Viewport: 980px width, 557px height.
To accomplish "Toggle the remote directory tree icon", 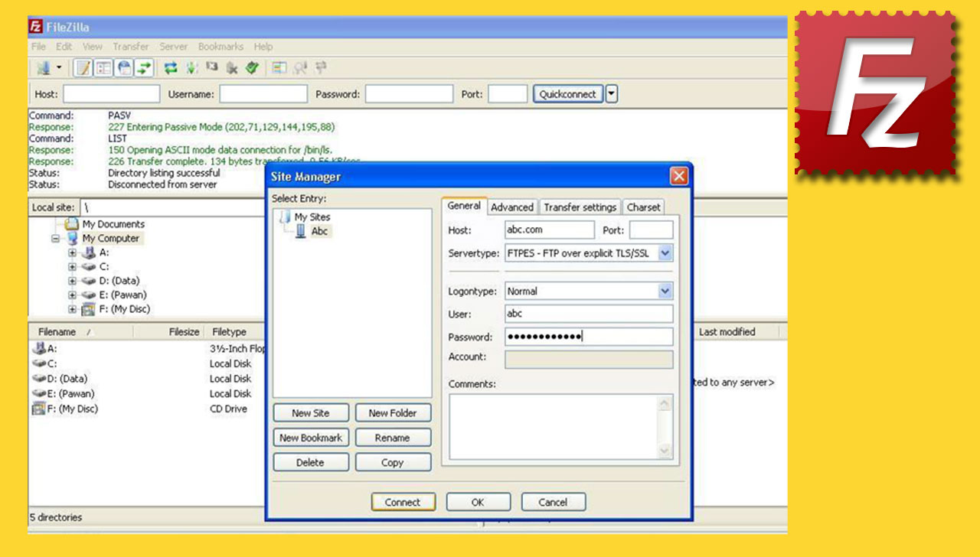I will point(124,67).
